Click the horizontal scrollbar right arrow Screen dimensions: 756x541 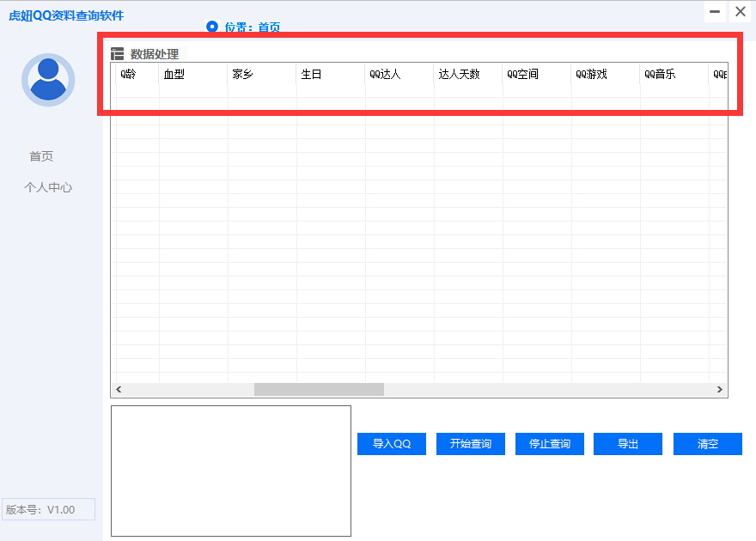pyautogui.click(x=719, y=389)
